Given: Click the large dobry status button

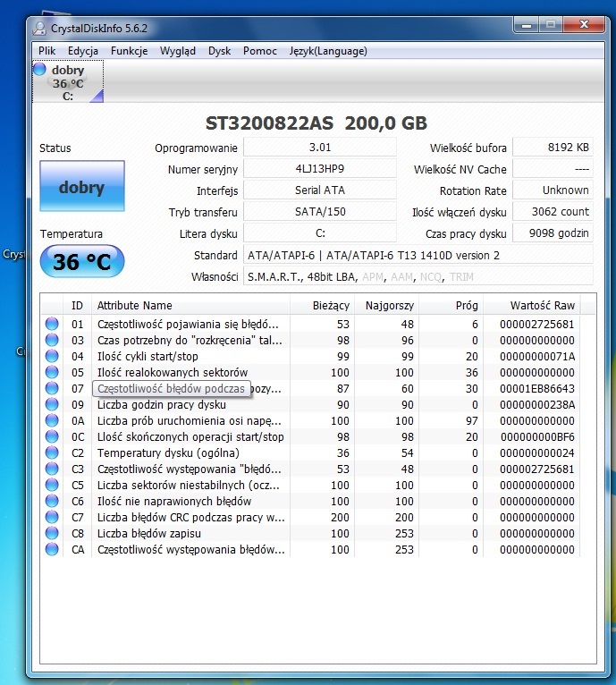Looking at the screenshot, I should [82, 186].
